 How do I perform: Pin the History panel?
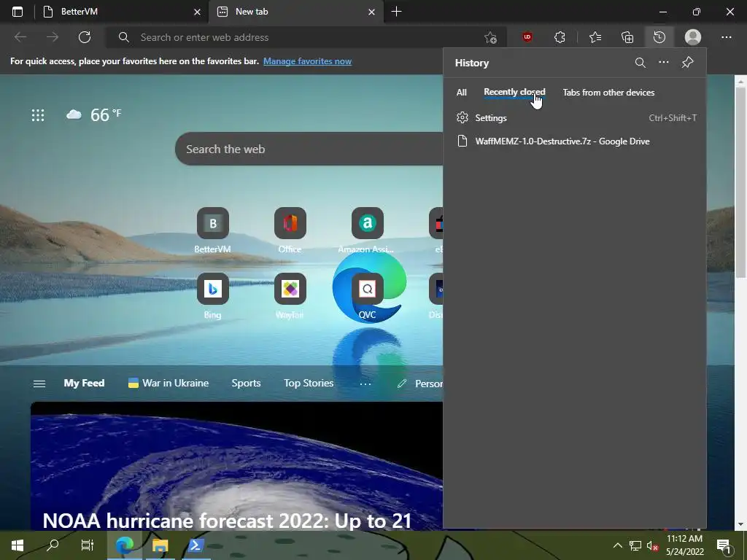pyautogui.click(x=687, y=63)
